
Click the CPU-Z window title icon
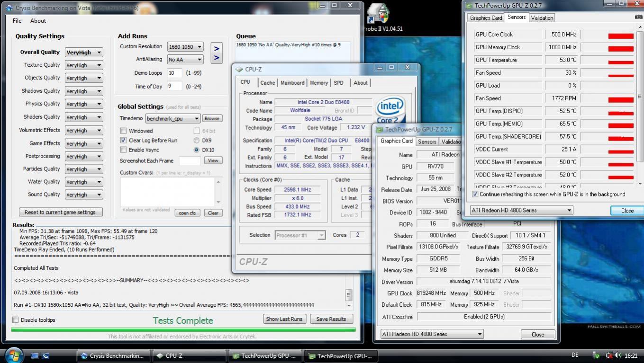(239, 69)
